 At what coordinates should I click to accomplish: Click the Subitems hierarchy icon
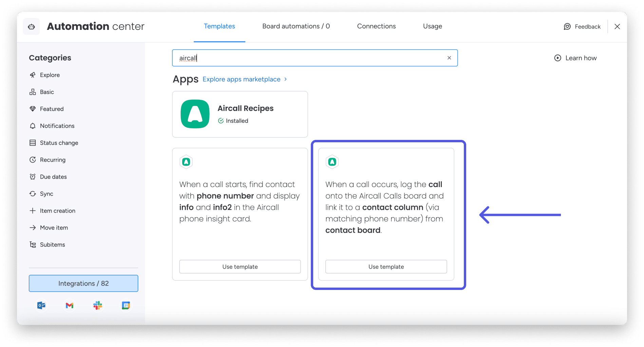tap(33, 245)
